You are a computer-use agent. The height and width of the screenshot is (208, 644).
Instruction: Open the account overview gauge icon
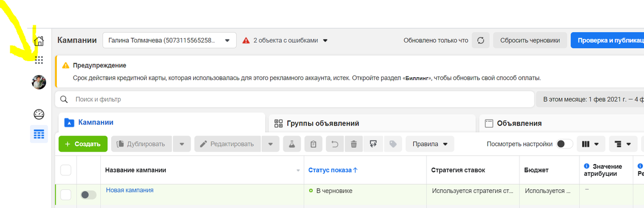coord(39,114)
